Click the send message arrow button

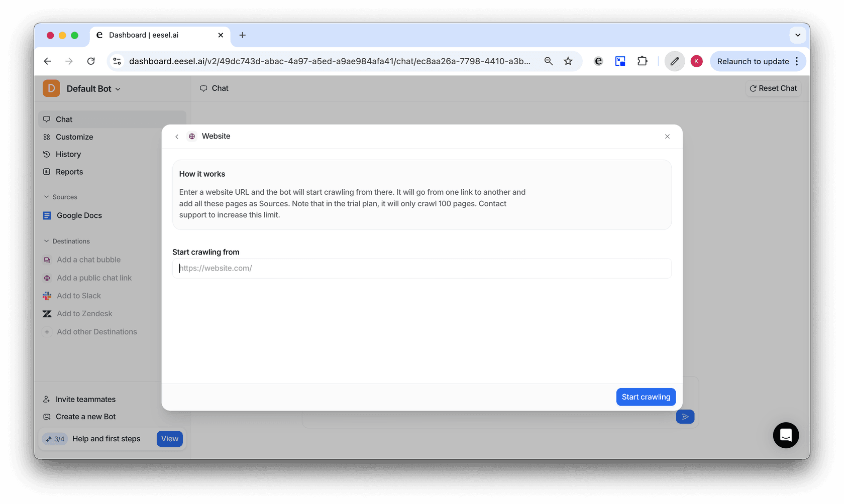(685, 417)
